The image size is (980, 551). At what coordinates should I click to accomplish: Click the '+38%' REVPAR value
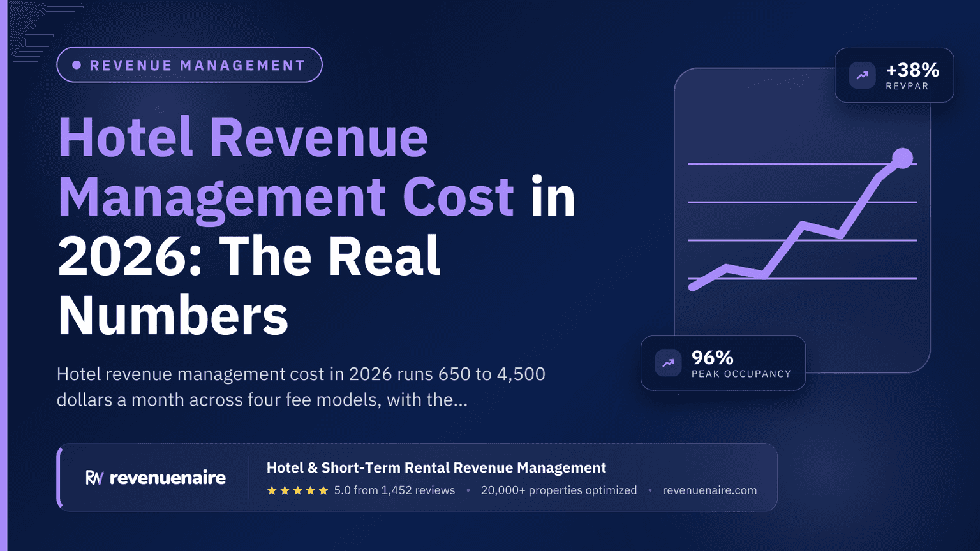[912, 70]
